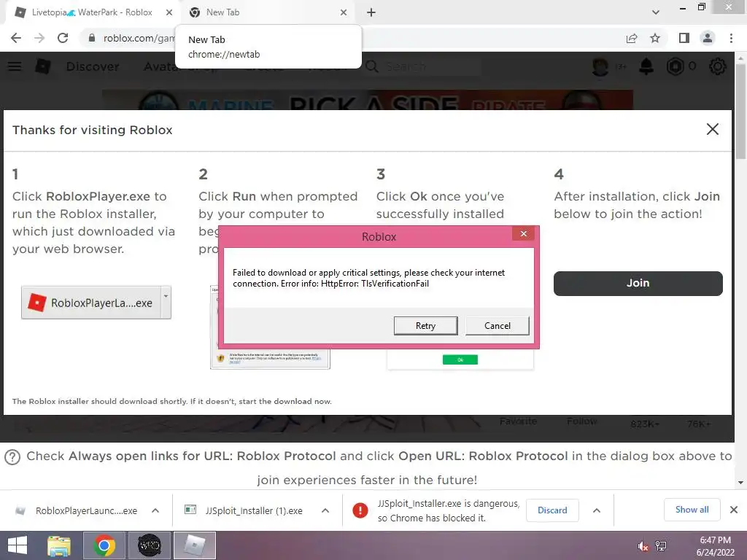Open the Roblox settings gear

718,66
